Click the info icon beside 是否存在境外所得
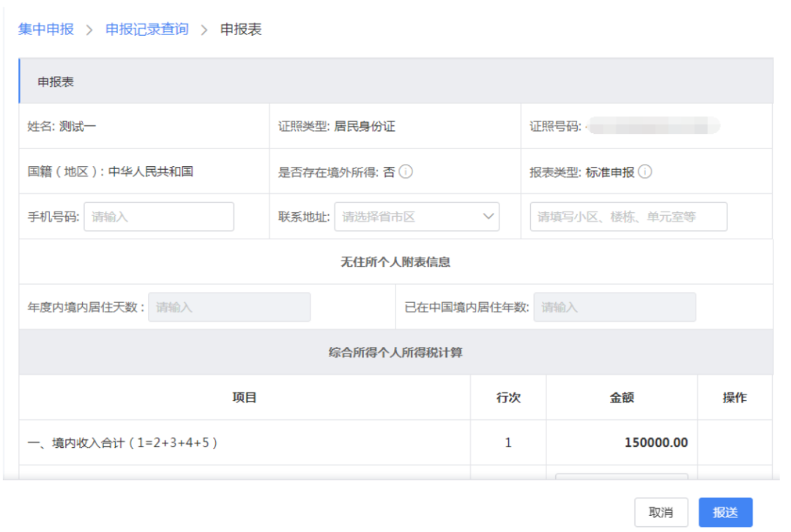The width and height of the screenshot is (791, 532). [x=406, y=172]
